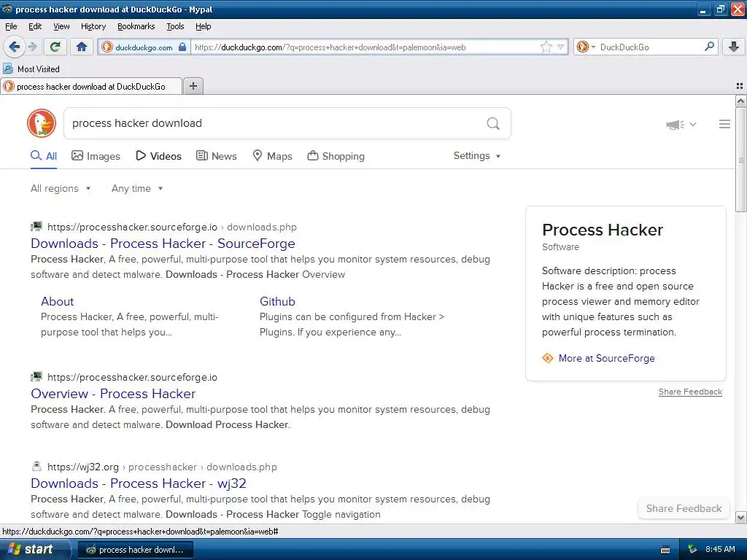The width and height of the screenshot is (747, 560).
Task: Click the favicon beside the wj32.org URL
Action: 36,466
